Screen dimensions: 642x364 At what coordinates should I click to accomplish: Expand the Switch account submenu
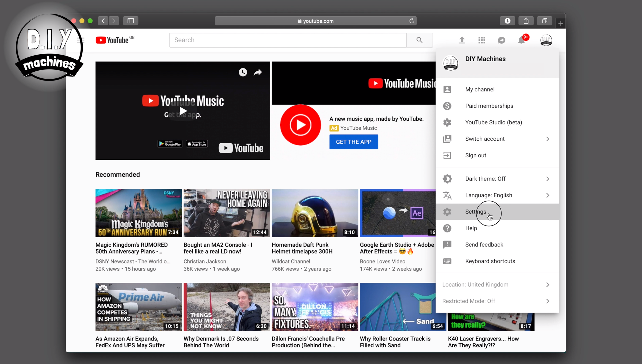(485, 139)
